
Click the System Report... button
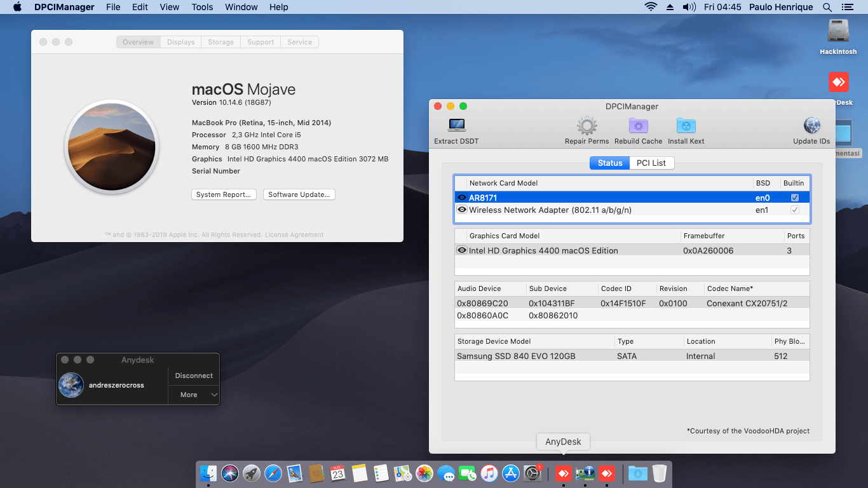coord(224,194)
